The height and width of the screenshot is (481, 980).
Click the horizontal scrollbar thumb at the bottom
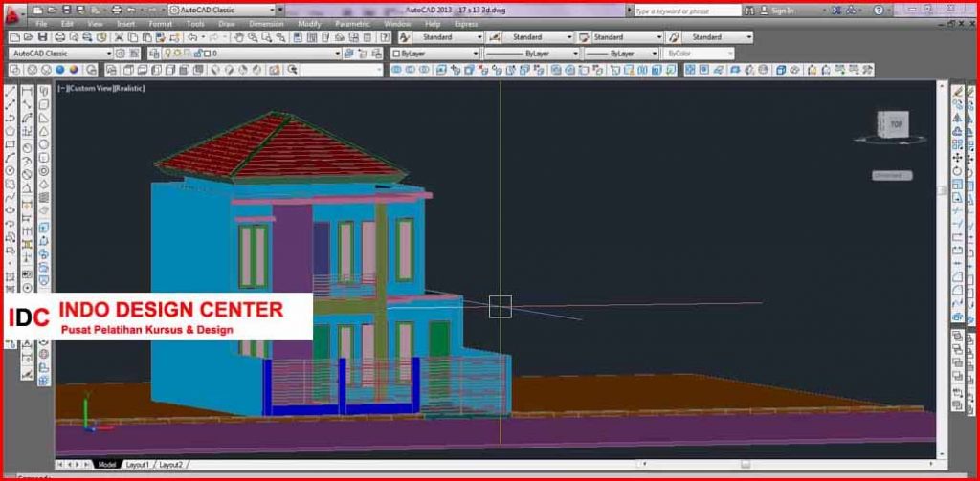(746, 464)
